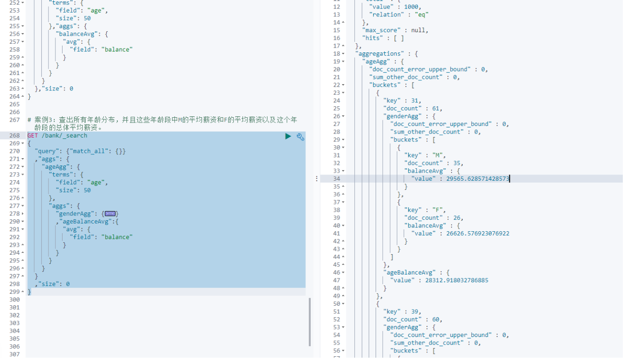Fold the F bucket at response line 37
The height and width of the screenshot is (362, 644).
pos(343,202)
